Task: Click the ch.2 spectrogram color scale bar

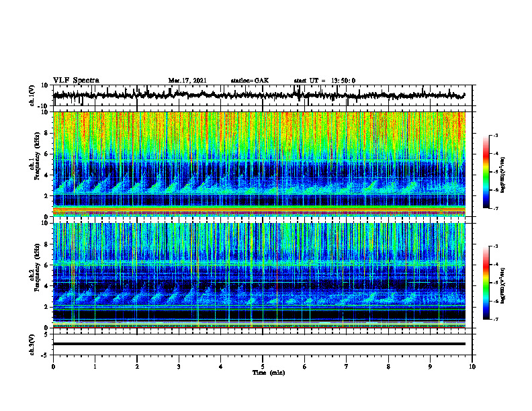Action: tap(486, 283)
